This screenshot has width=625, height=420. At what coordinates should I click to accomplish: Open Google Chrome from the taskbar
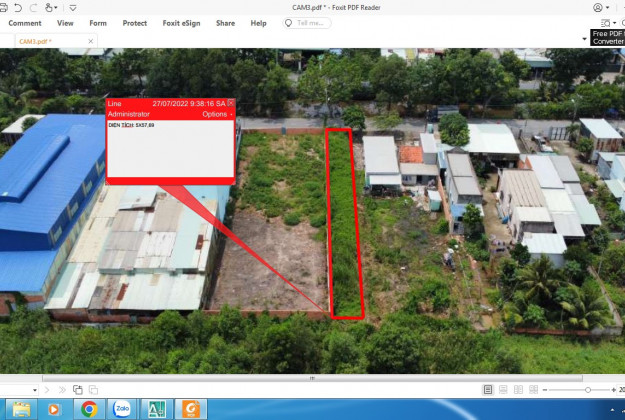(x=89, y=408)
